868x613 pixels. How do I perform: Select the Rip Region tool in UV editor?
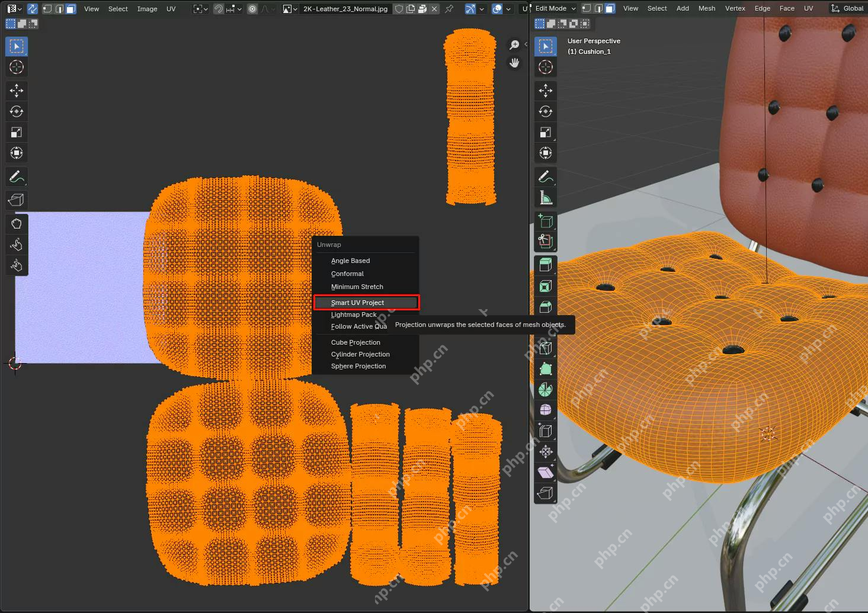(x=17, y=200)
